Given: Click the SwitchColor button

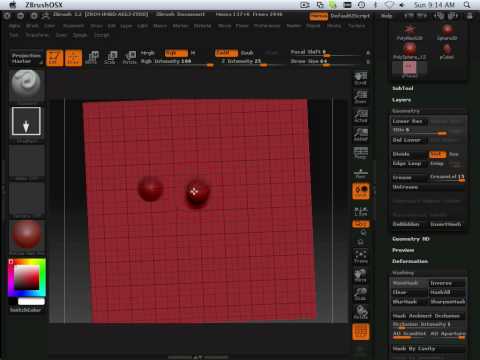Looking at the screenshot, I should (25, 310).
